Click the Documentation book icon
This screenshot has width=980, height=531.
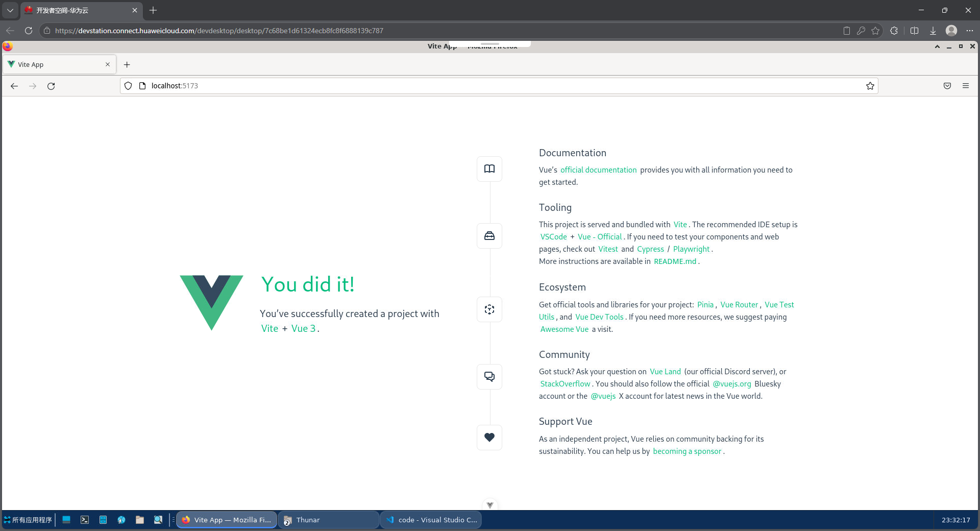489,169
